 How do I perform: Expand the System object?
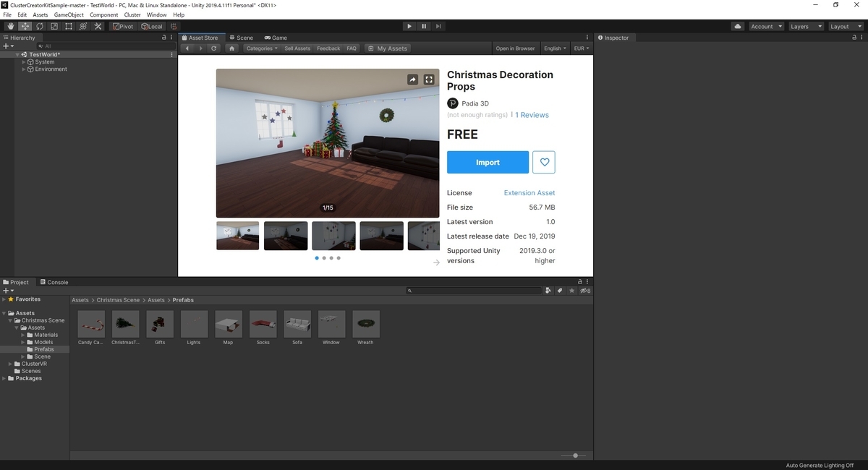[23, 62]
